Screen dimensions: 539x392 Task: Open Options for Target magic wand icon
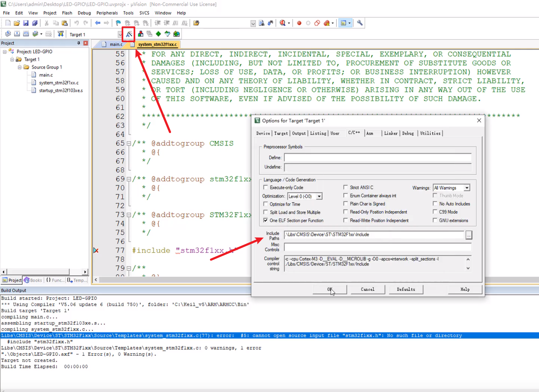(129, 34)
